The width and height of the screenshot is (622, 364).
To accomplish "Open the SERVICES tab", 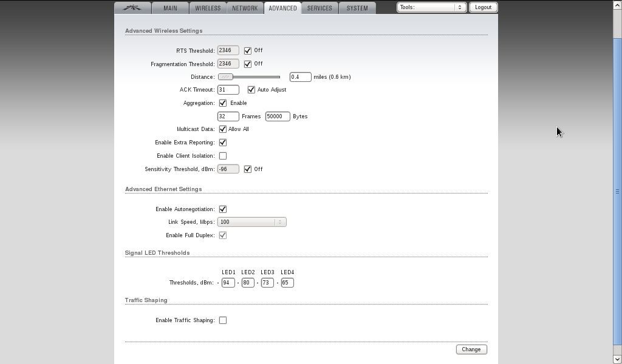I will point(320,8).
